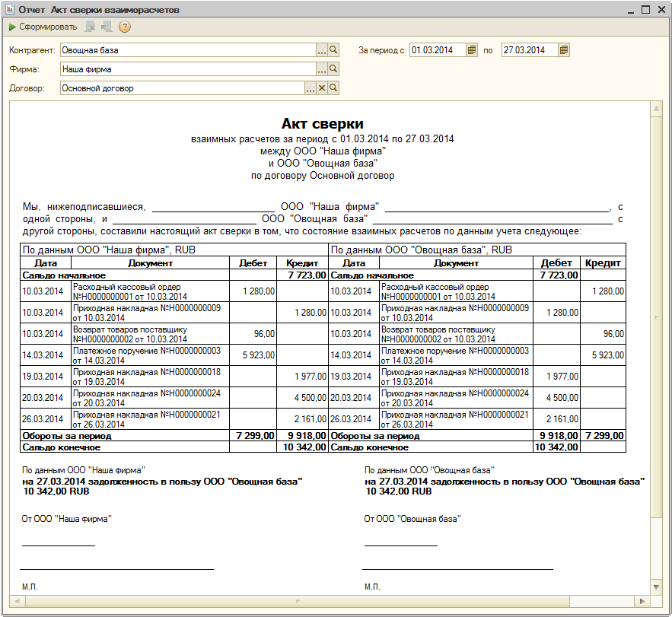Image resolution: width=672 pixels, height=617 pixels.
Task: Click От ООО "Наша фирма" signature label
Action: click(x=66, y=519)
